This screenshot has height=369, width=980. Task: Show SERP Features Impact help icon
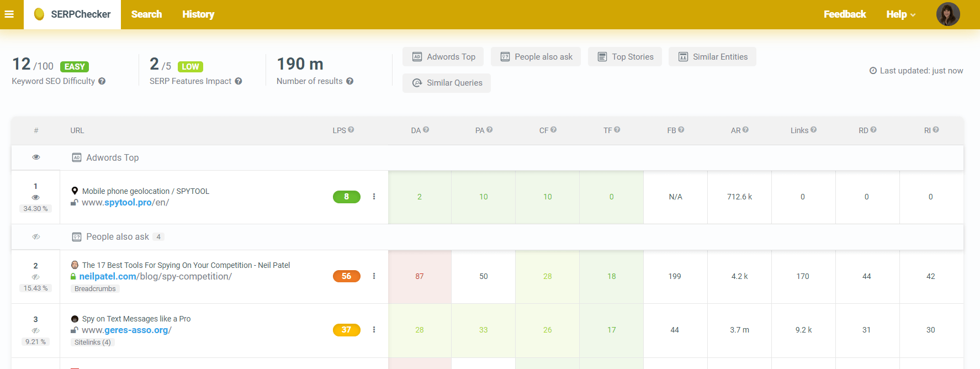(x=239, y=81)
